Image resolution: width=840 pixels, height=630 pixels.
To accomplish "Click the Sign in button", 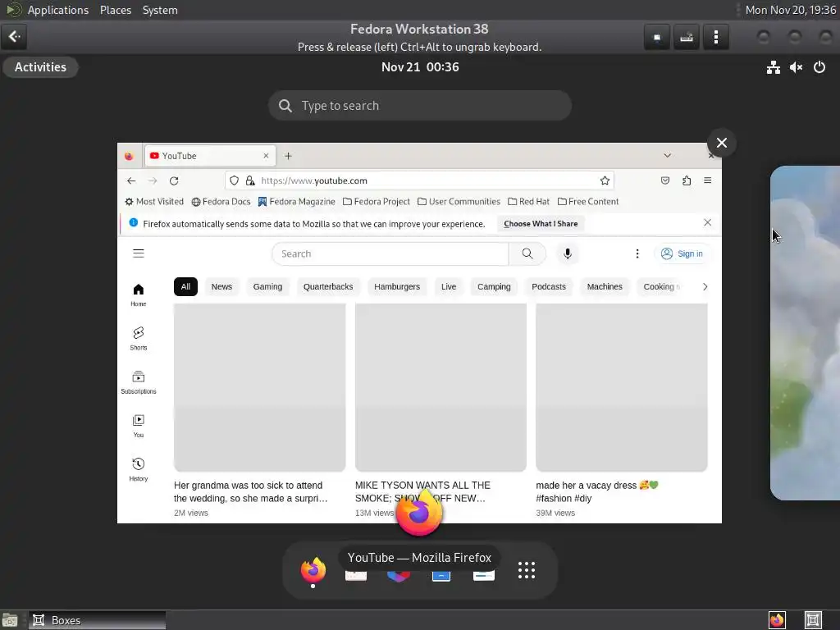I will point(682,254).
